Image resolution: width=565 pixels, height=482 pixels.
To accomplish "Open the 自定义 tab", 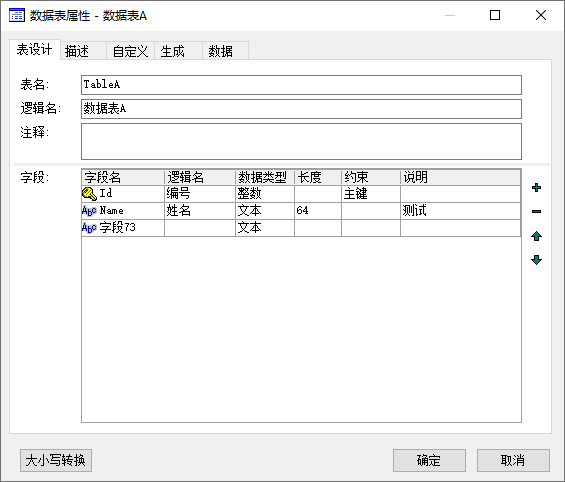I will tap(130, 51).
